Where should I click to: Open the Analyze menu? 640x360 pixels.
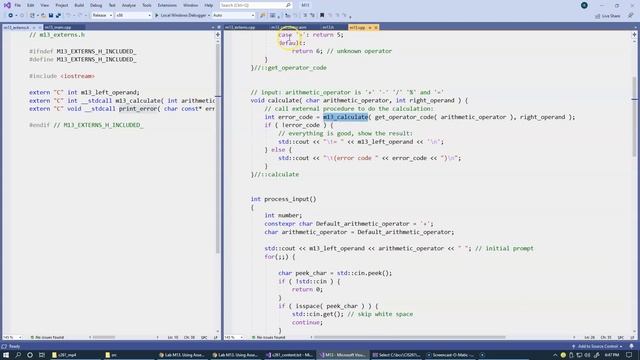pos(129,5)
